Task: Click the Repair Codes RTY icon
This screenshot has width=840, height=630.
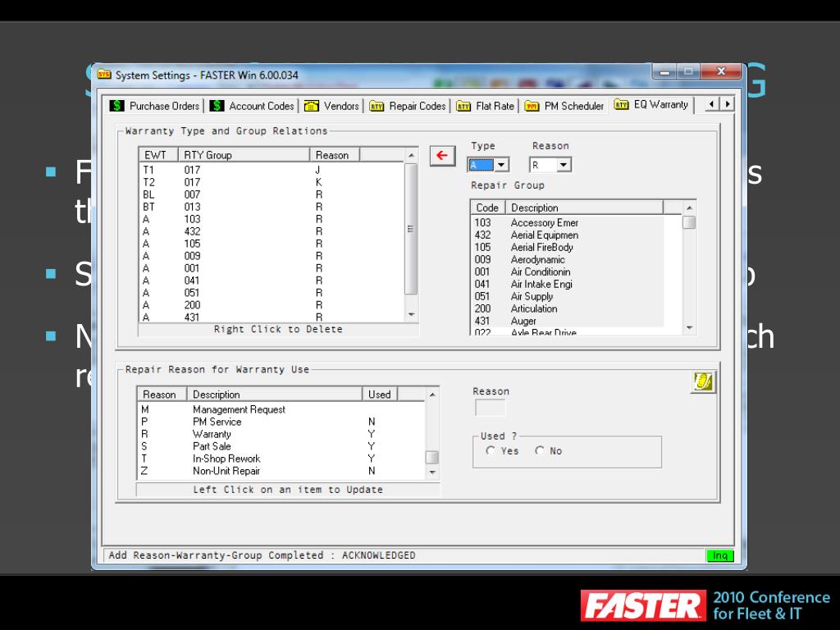Action: 377,106
